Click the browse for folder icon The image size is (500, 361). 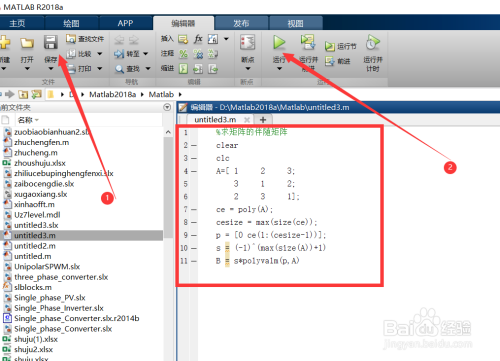coord(36,94)
